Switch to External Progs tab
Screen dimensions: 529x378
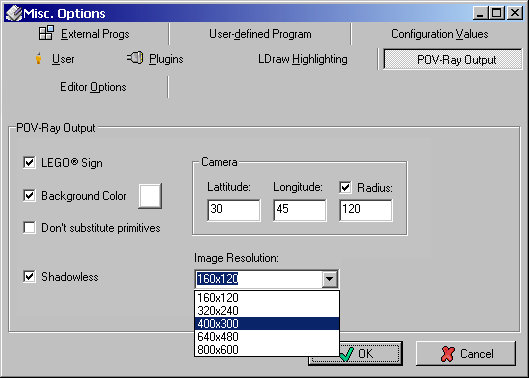click(84, 34)
